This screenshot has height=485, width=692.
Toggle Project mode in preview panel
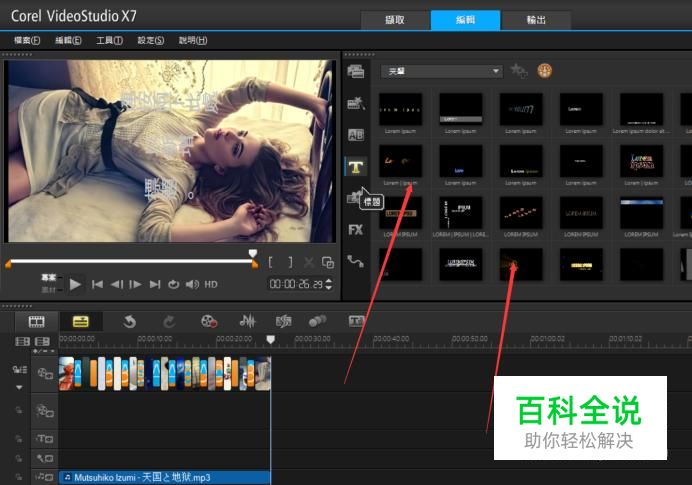49,277
